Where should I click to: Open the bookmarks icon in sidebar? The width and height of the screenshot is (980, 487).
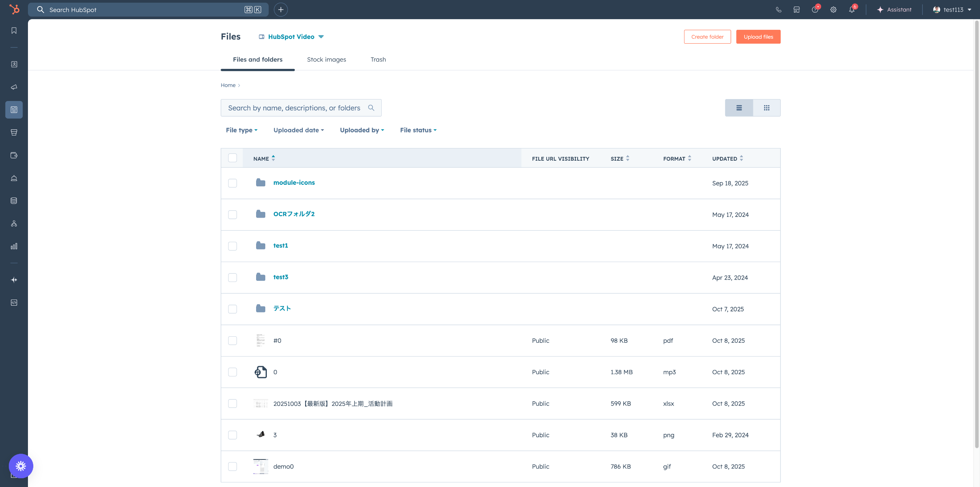[14, 31]
